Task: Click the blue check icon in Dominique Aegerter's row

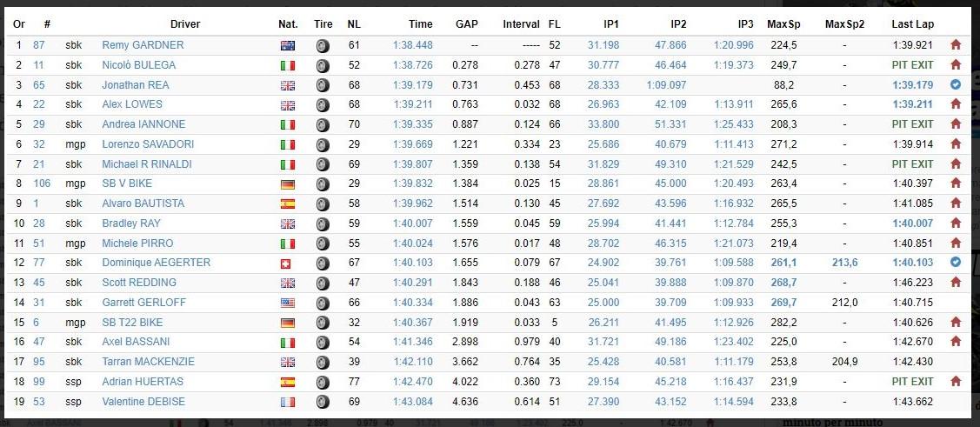Action: pyautogui.click(x=955, y=263)
